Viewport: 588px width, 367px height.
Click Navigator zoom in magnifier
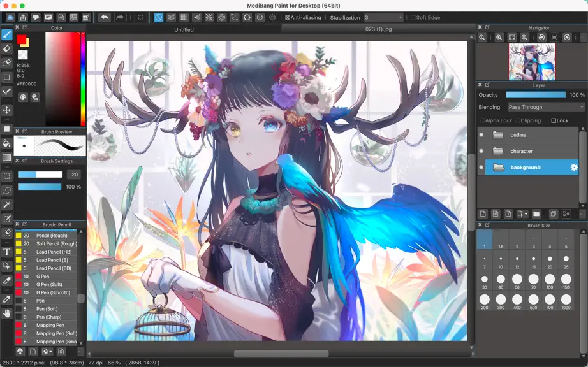tap(499, 38)
